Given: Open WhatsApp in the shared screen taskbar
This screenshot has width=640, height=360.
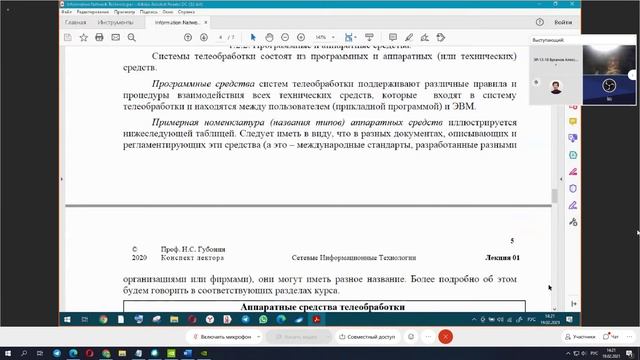Looking at the screenshot, I should click(263, 320).
